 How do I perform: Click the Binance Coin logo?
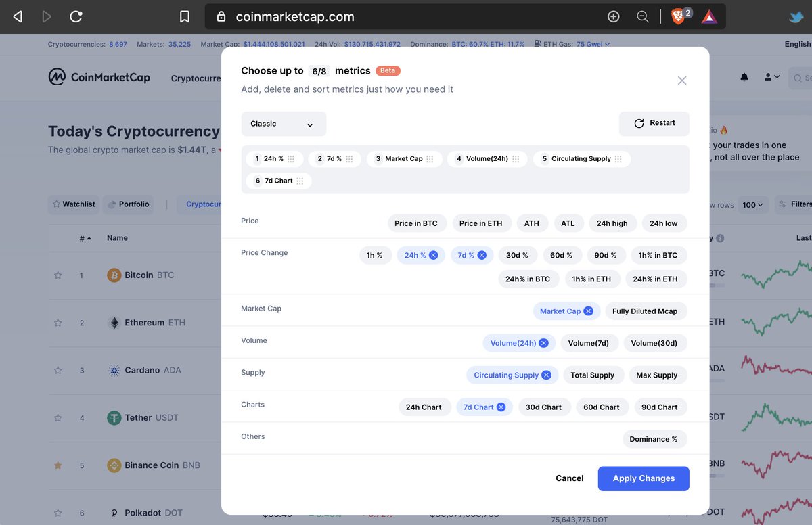pyautogui.click(x=114, y=465)
